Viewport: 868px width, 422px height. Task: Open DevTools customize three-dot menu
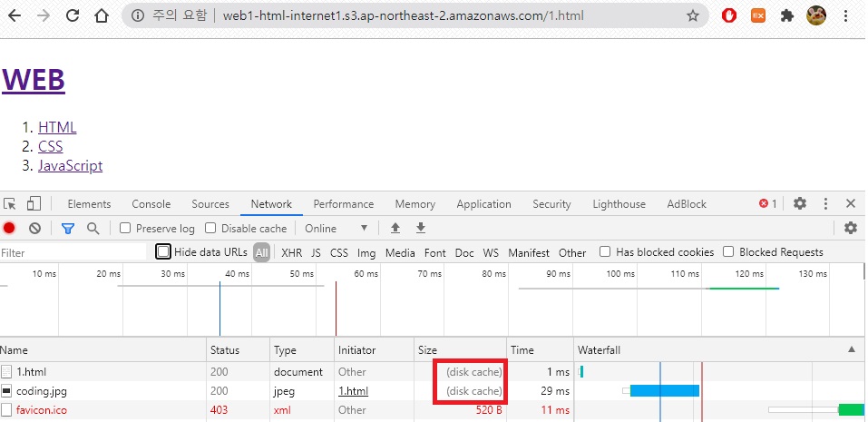pos(825,204)
